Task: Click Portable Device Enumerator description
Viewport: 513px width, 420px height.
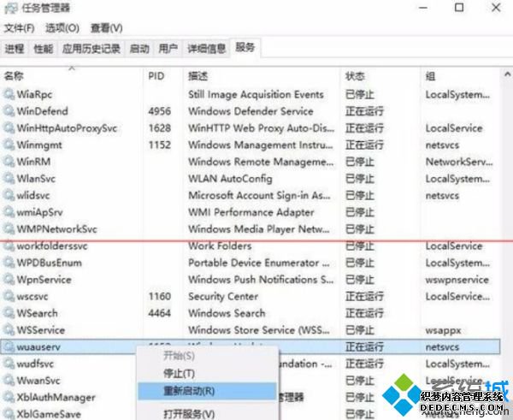Action: [x=259, y=263]
